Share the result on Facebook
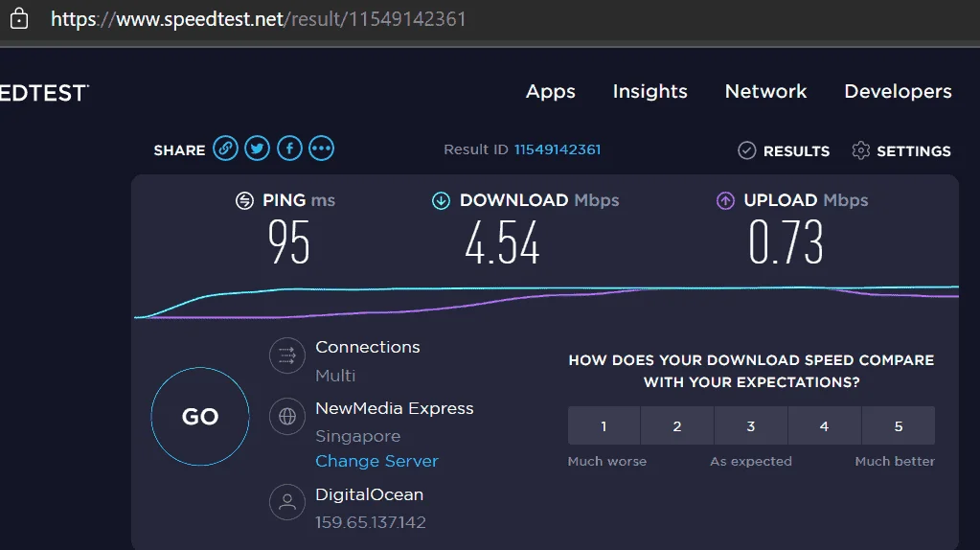Viewport: 980px width, 550px height. (289, 149)
